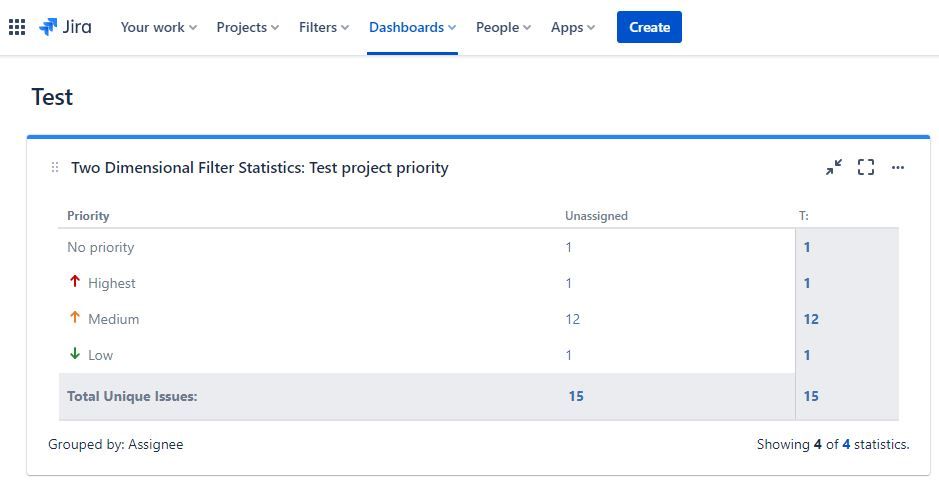Click the gadget title text

click(259, 167)
